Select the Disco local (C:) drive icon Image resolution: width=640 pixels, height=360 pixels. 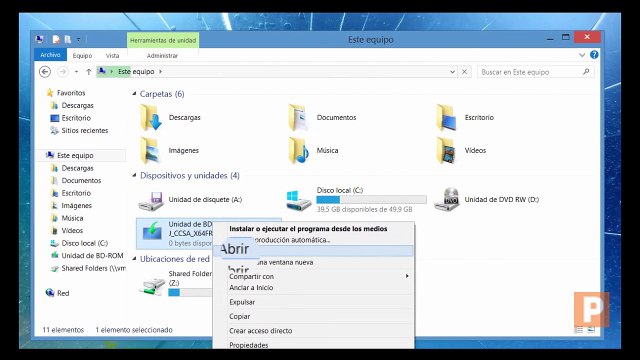pyautogui.click(x=299, y=201)
